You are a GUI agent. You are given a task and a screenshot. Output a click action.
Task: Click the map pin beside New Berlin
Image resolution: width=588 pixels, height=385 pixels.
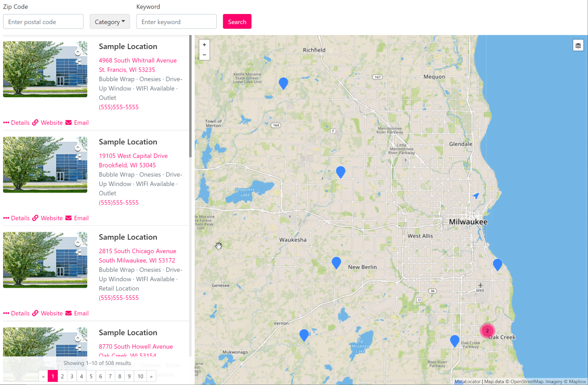[x=336, y=263]
